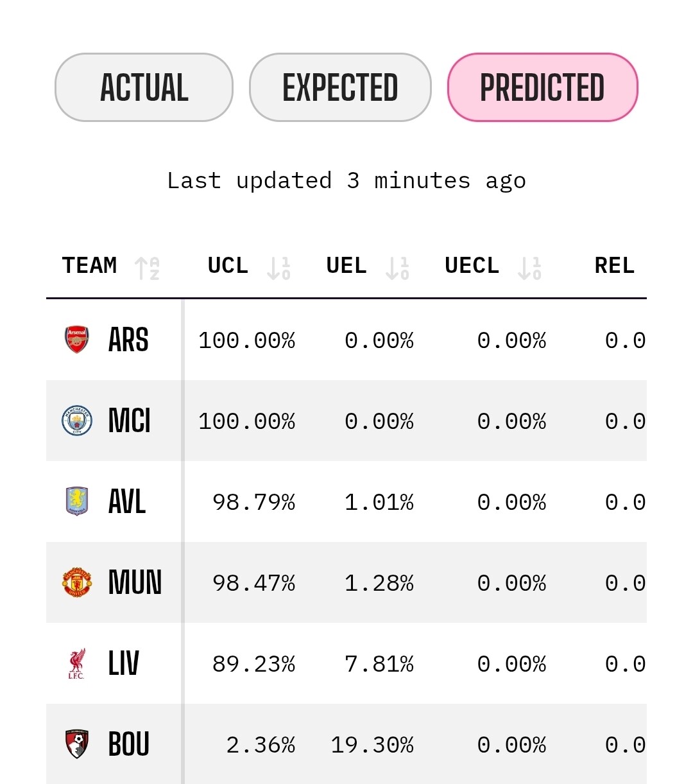Select the LIV team row name
The image size is (693, 784).
(x=123, y=663)
